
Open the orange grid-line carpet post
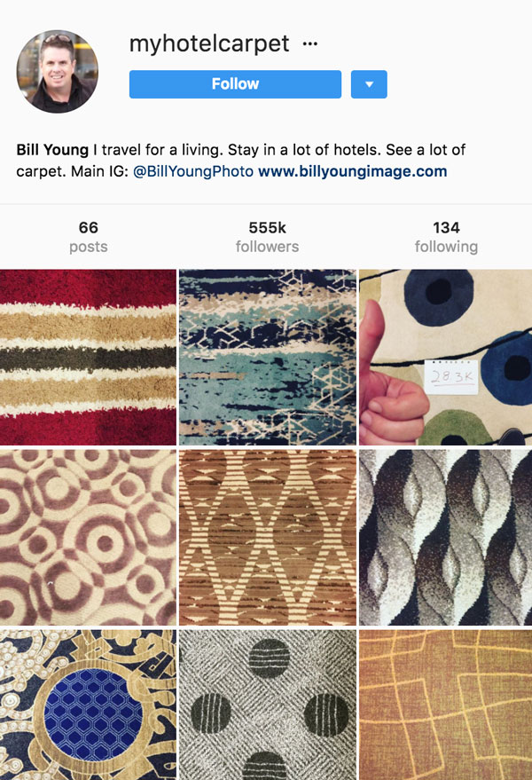445,705
